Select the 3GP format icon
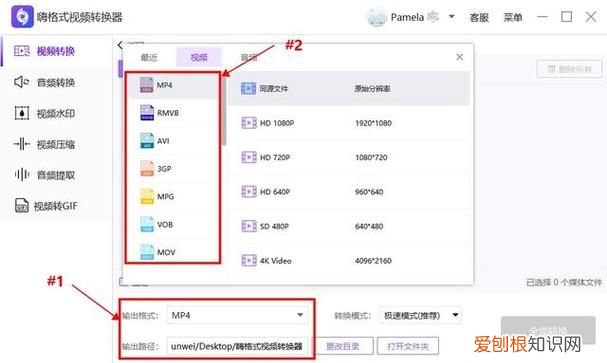This screenshot has width=607, height=363. [x=147, y=168]
